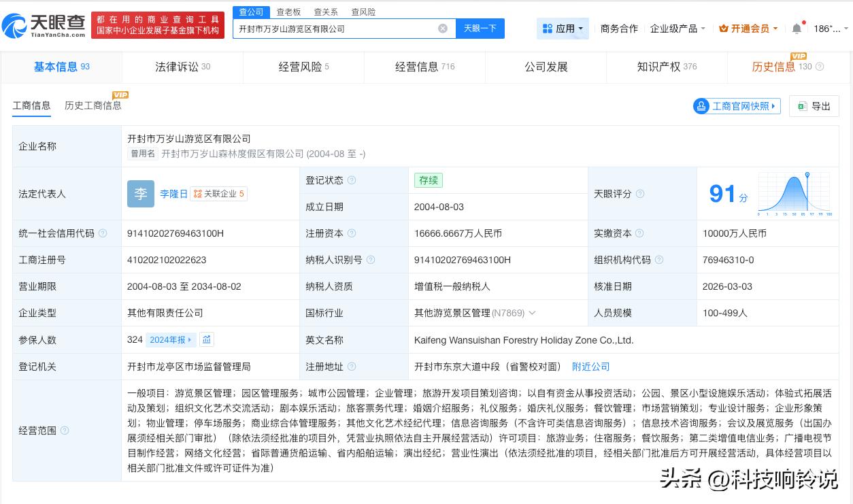
Task: Click the 工商官网快照 avatar icon
Action: coord(701,106)
